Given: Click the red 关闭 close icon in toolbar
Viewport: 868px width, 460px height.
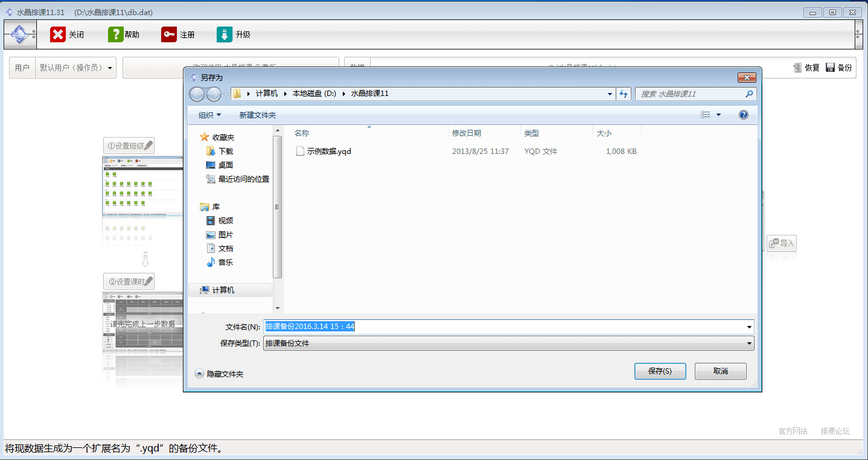Looking at the screenshot, I should [x=57, y=34].
